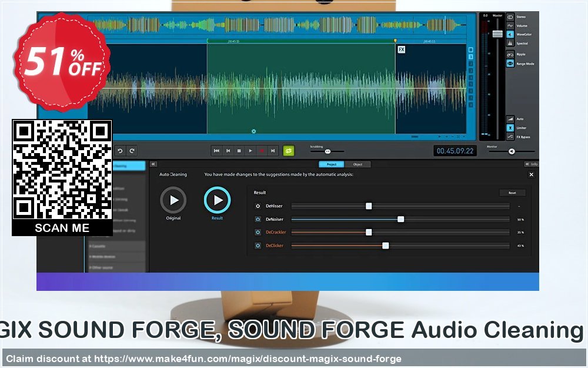The image size is (588, 368).
Task: Skip to the next marker
Action: [x=273, y=151]
